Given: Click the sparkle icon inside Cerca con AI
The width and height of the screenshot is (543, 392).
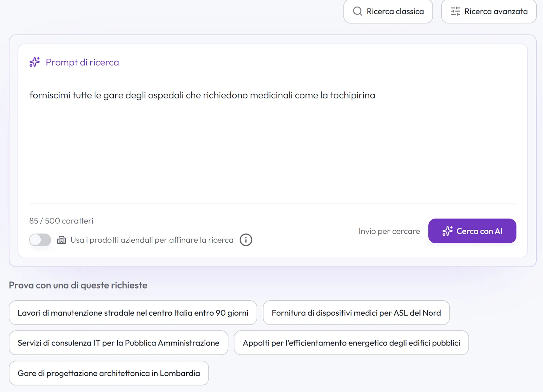Looking at the screenshot, I should point(447,231).
